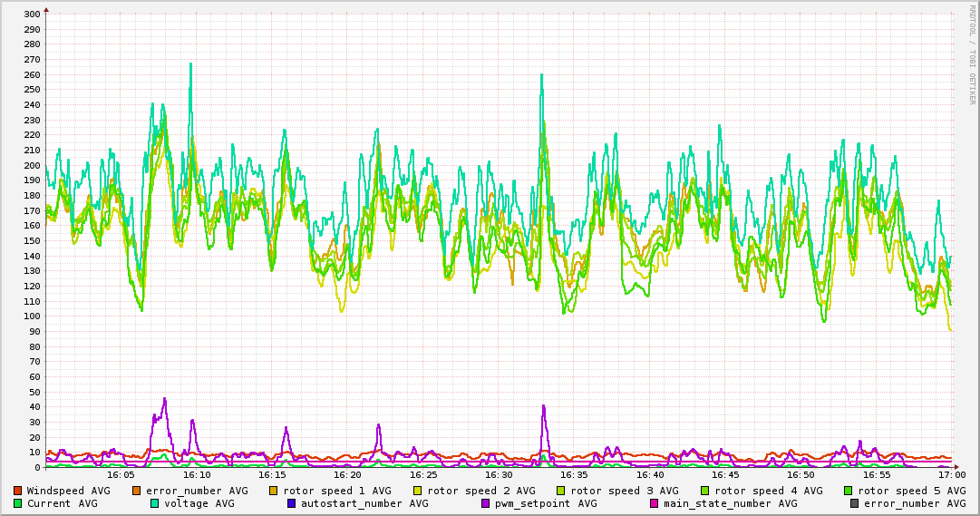The image size is (980, 516).
Task: Click the 250 value on the y-axis
Action: [33, 90]
